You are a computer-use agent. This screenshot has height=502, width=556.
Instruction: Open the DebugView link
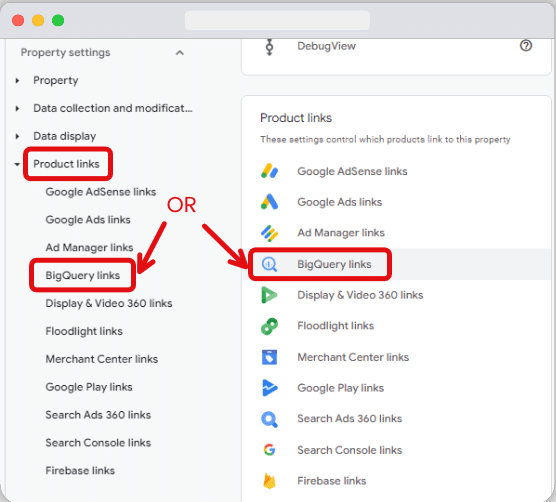pos(327,46)
